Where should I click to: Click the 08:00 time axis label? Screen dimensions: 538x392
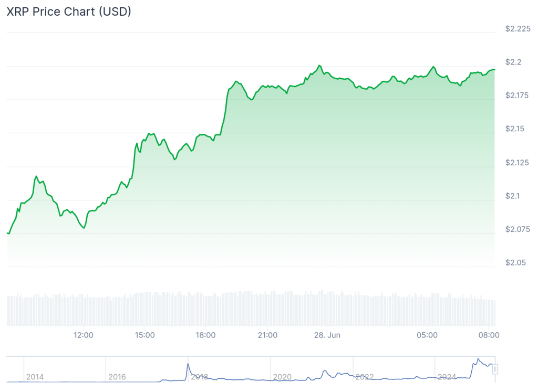click(x=489, y=335)
